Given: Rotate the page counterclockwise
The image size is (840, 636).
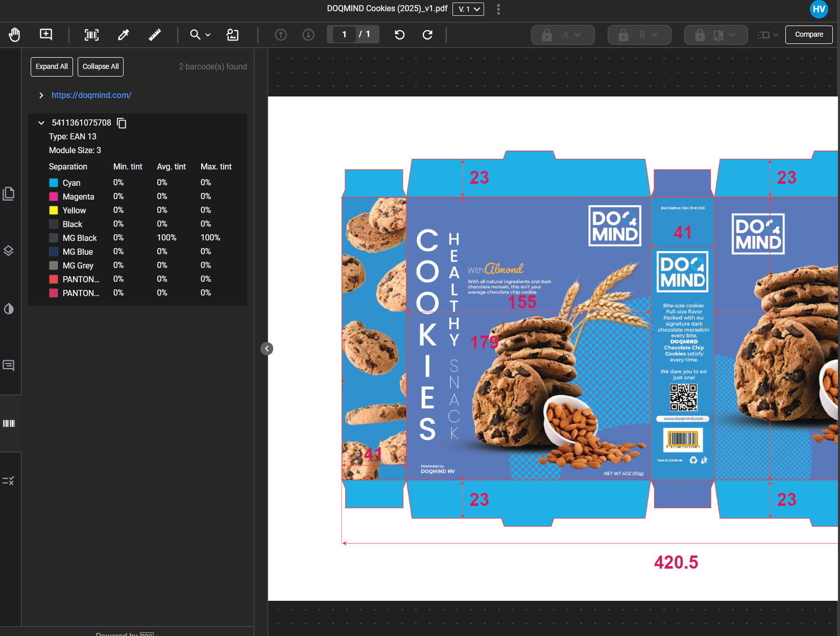Looking at the screenshot, I should [400, 35].
